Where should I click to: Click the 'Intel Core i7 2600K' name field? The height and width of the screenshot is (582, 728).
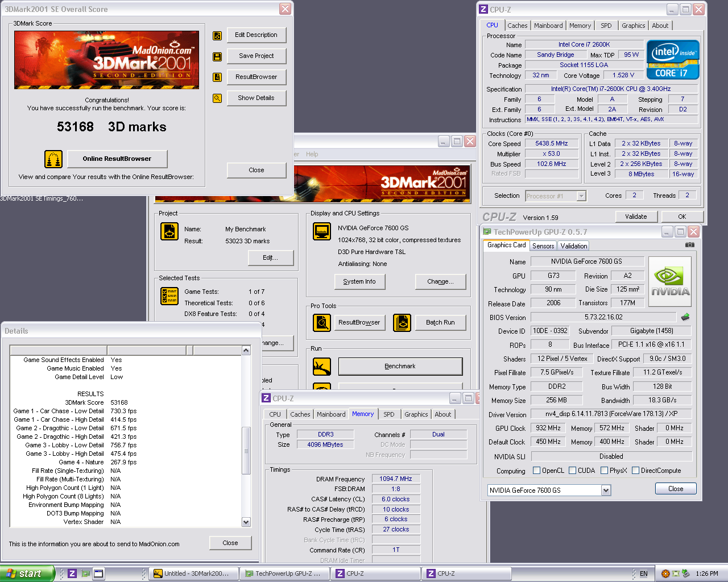(584, 44)
